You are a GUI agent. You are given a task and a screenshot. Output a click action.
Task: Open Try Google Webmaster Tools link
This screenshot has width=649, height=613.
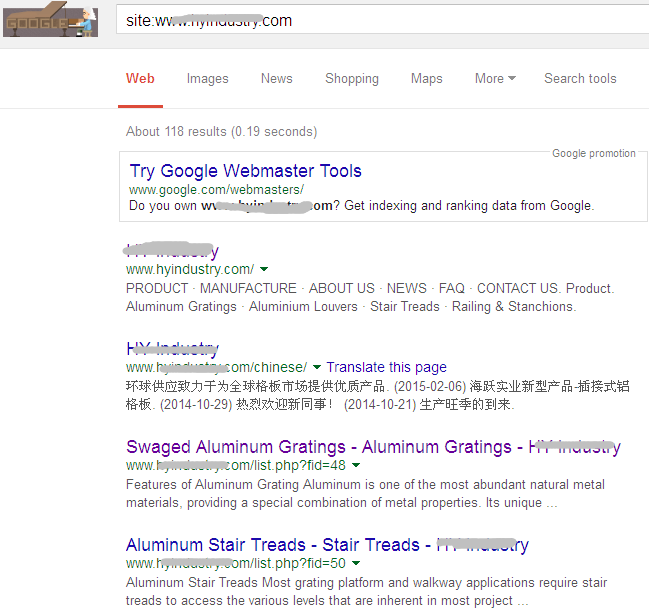tap(245, 171)
